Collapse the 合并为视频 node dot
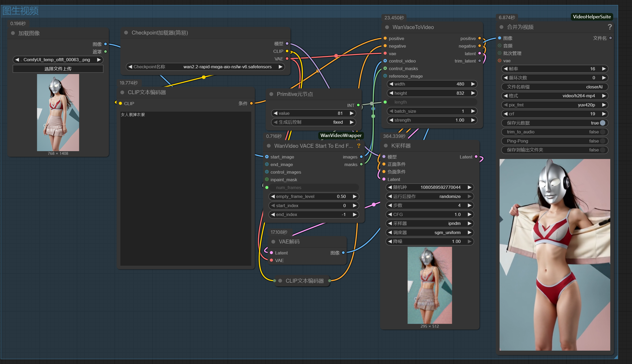The width and height of the screenshot is (632, 364). (x=501, y=27)
